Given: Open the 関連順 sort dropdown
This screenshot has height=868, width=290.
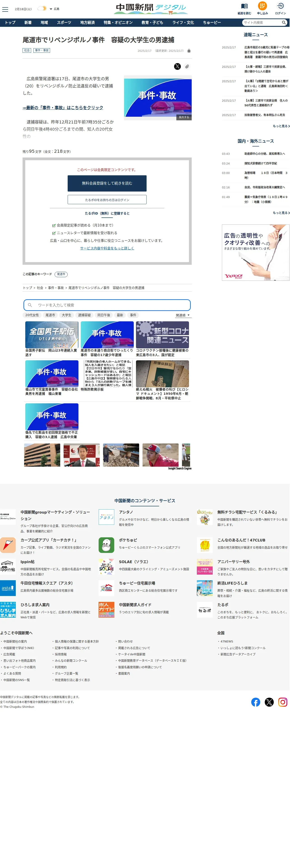Looking at the screenshot, I should pos(183,316).
